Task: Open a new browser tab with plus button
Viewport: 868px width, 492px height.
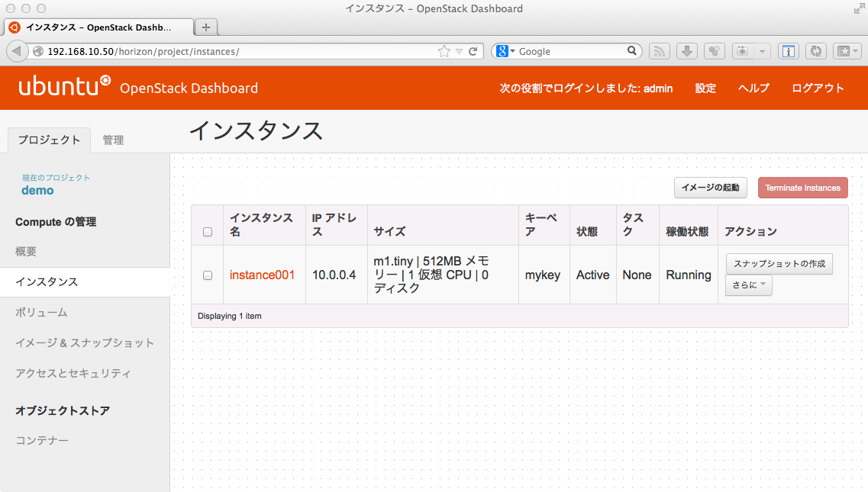Action: (206, 27)
